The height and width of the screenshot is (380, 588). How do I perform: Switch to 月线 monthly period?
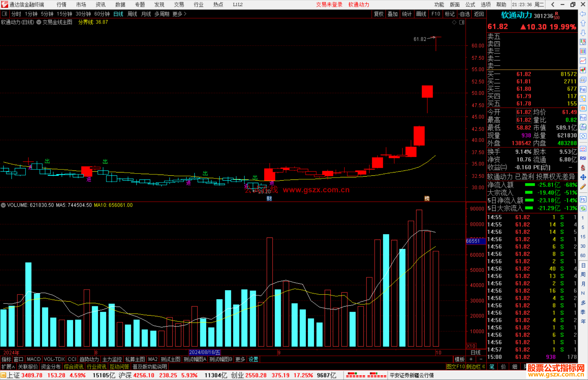[146, 14]
